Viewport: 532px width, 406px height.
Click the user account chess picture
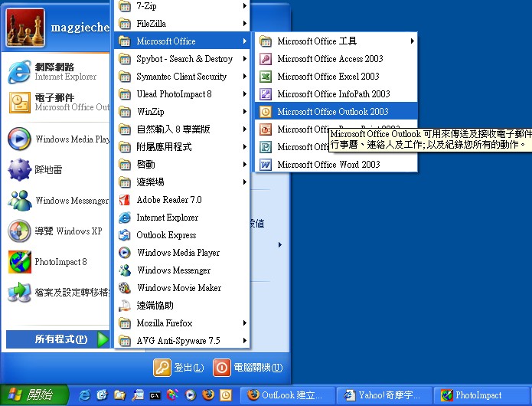[x=25, y=28]
